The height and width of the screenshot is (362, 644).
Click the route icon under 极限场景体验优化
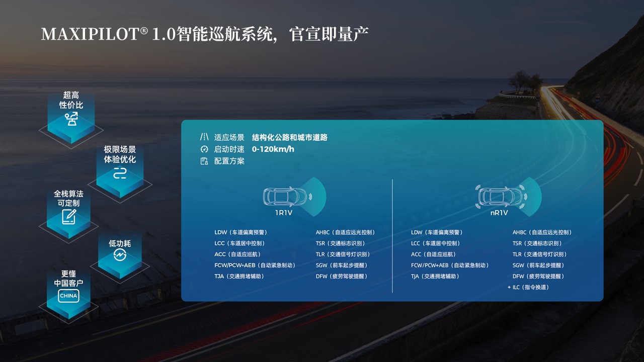pos(120,173)
